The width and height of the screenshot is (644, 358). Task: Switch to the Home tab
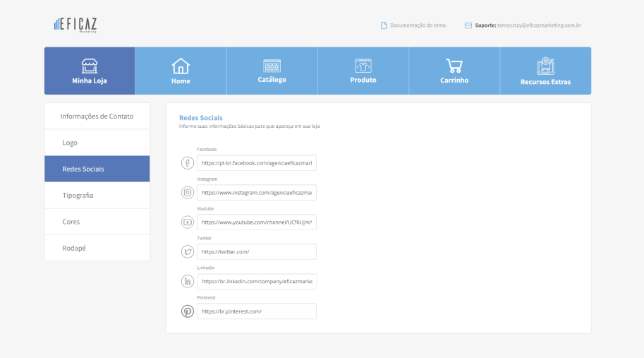click(x=181, y=71)
